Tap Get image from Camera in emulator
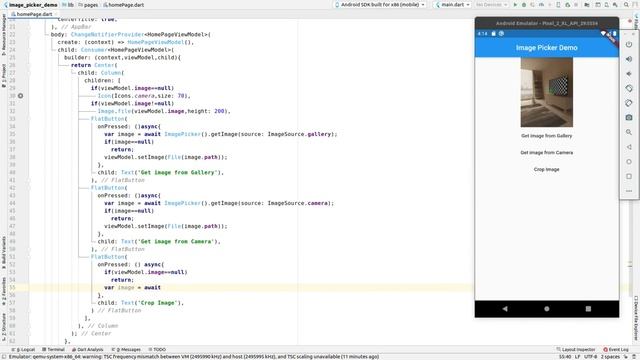This screenshot has width=640, height=360. click(x=547, y=153)
